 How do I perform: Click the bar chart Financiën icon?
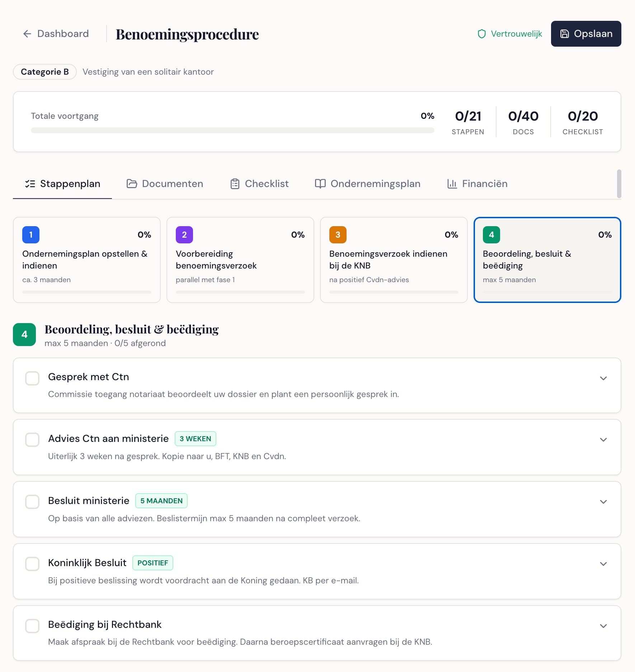coord(452,184)
